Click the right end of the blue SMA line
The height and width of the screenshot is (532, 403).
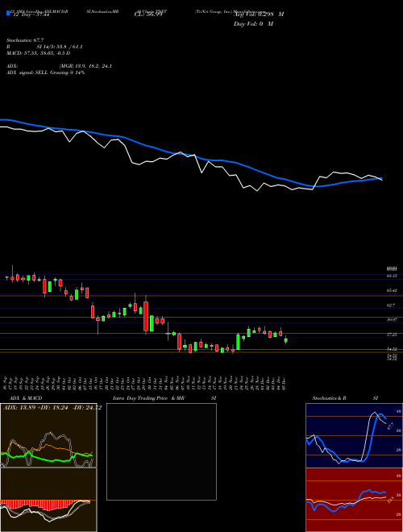pos(381,178)
